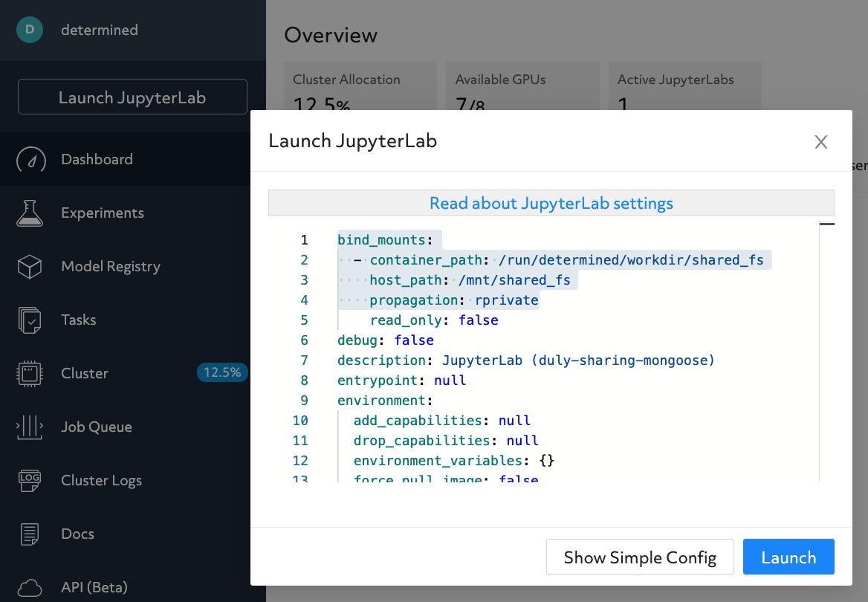The width and height of the screenshot is (868, 602).
Task: Click the environment_variables: {} line
Action: [x=454, y=460]
